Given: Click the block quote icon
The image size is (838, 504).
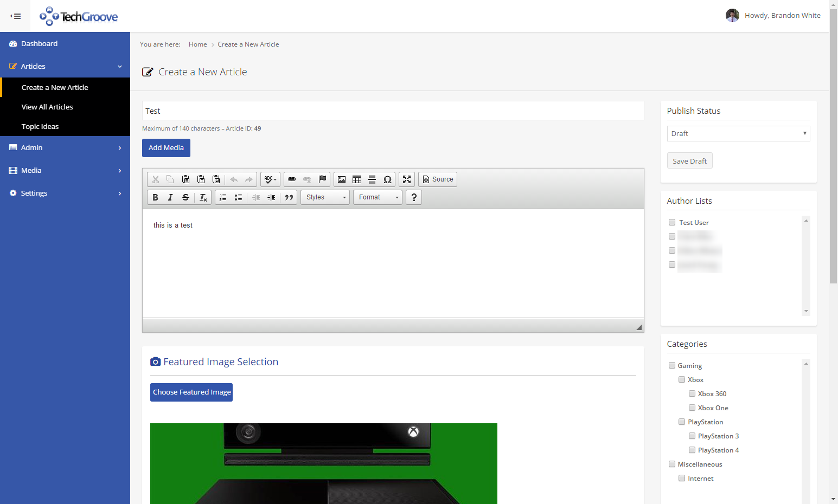Looking at the screenshot, I should point(289,197).
